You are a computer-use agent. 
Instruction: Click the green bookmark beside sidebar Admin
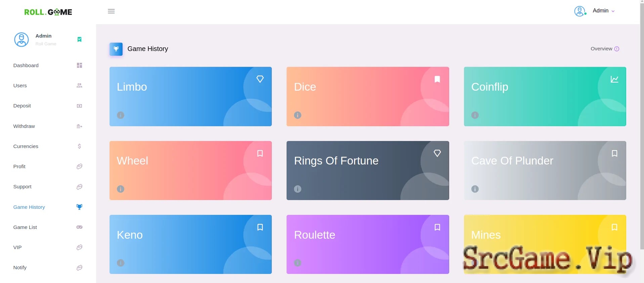pos(79,40)
